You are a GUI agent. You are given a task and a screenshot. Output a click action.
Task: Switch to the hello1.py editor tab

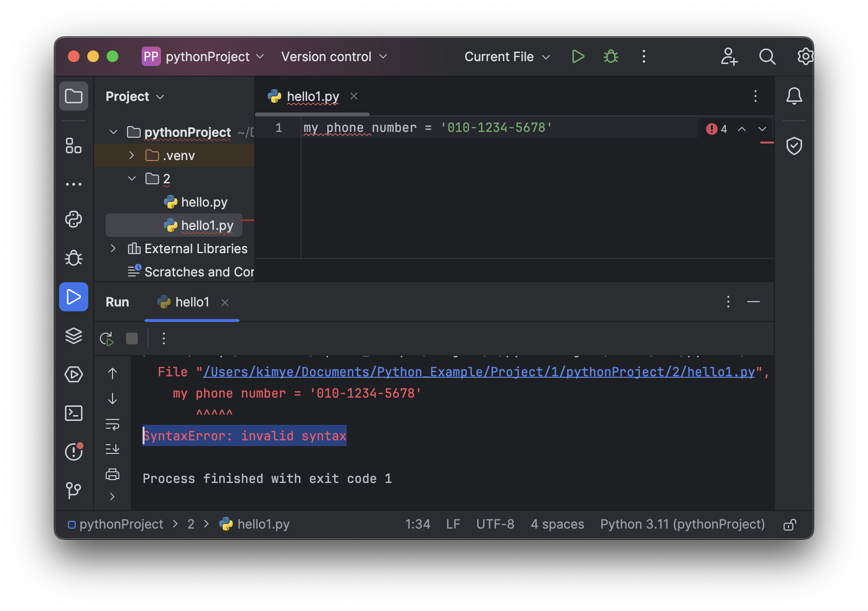(x=313, y=96)
